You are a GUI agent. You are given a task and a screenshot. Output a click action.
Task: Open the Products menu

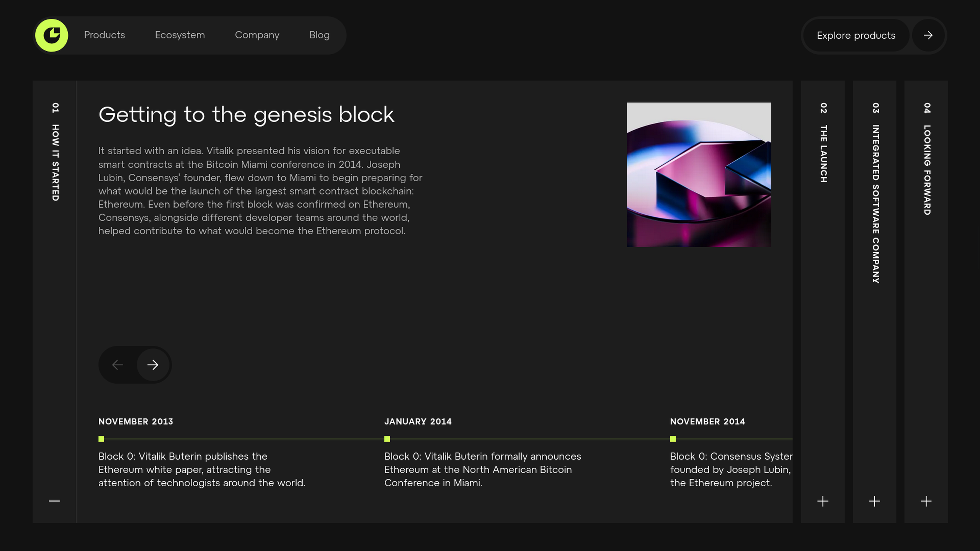click(105, 35)
